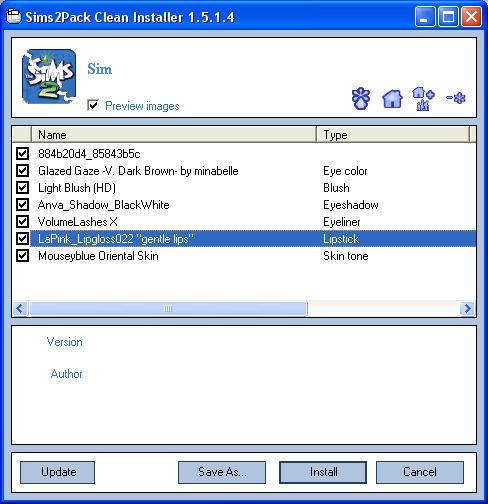
Task: Toggle checkbox for VolumeLashes X
Action: pos(22,222)
